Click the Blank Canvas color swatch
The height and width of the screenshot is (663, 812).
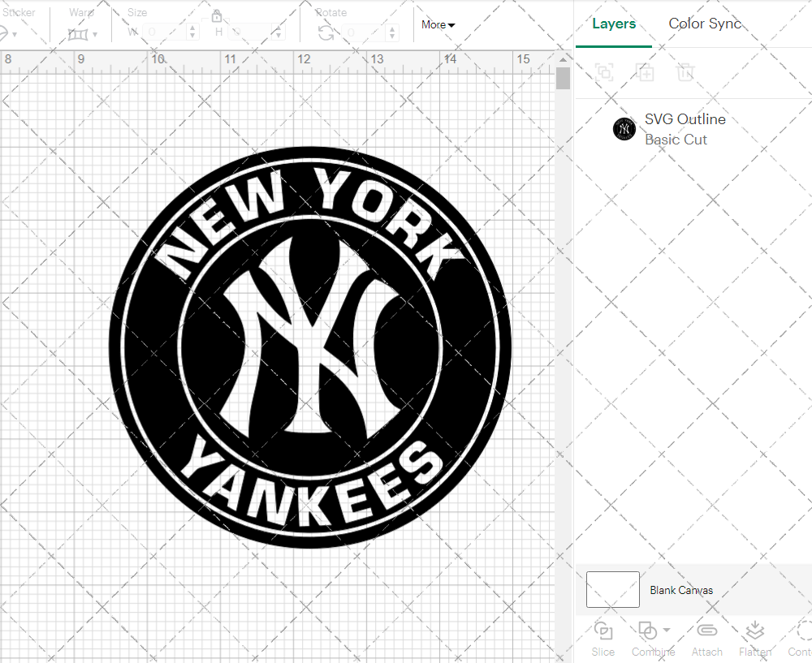click(x=612, y=589)
